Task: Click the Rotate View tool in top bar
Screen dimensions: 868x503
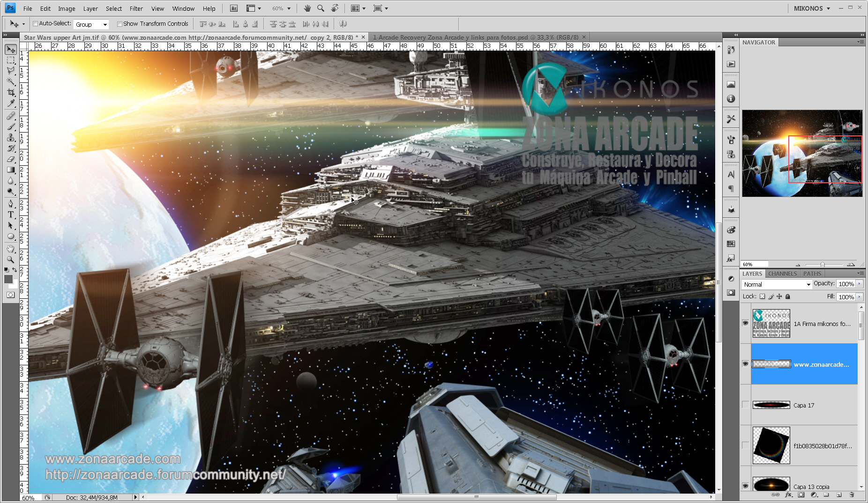Action: pos(335,8)
